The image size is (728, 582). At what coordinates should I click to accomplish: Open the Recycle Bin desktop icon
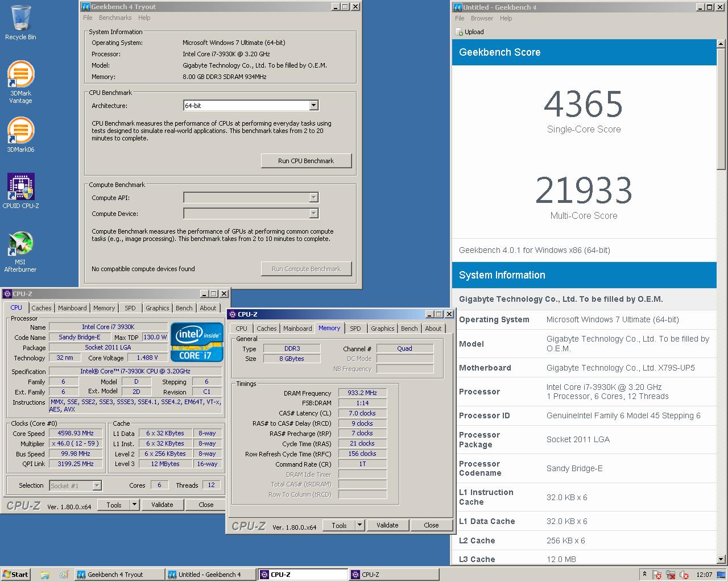pos(20,23)
